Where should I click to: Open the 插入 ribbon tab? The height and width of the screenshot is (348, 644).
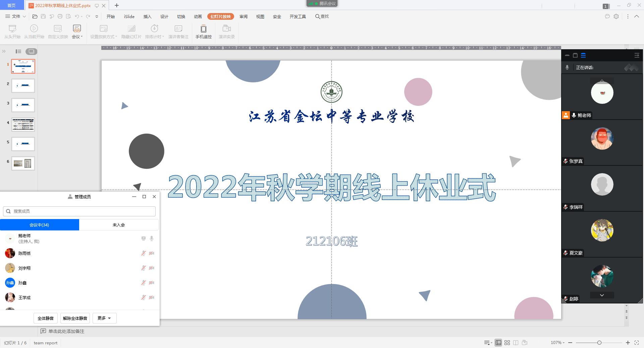[x=147, y=16]
